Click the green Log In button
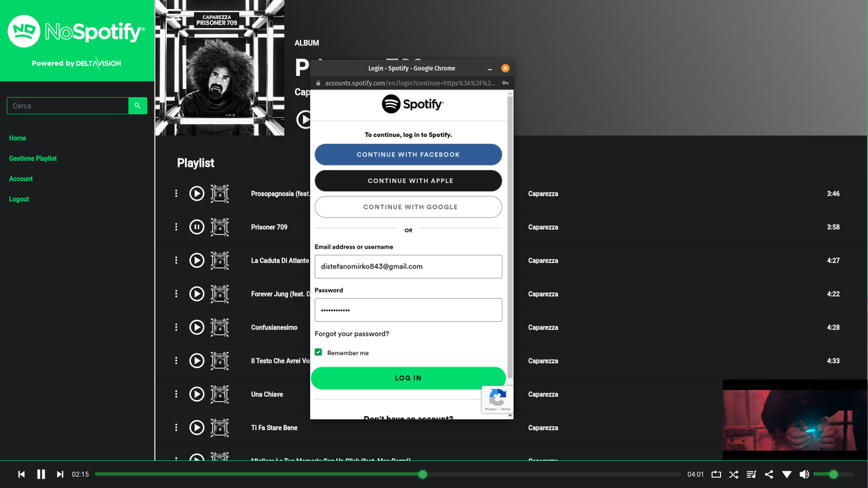This screenshot has height=488, width=868. [408, 378]
